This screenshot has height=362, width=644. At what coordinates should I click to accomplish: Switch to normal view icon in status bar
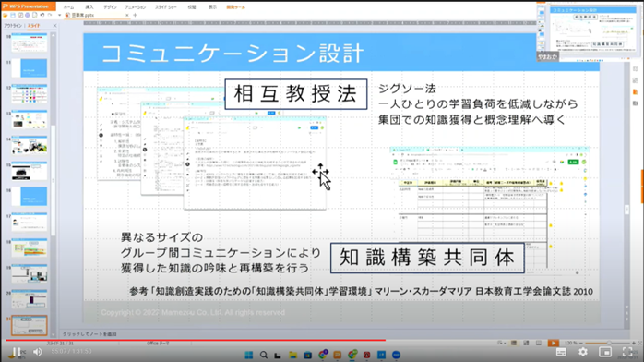(x=514, y=344)
